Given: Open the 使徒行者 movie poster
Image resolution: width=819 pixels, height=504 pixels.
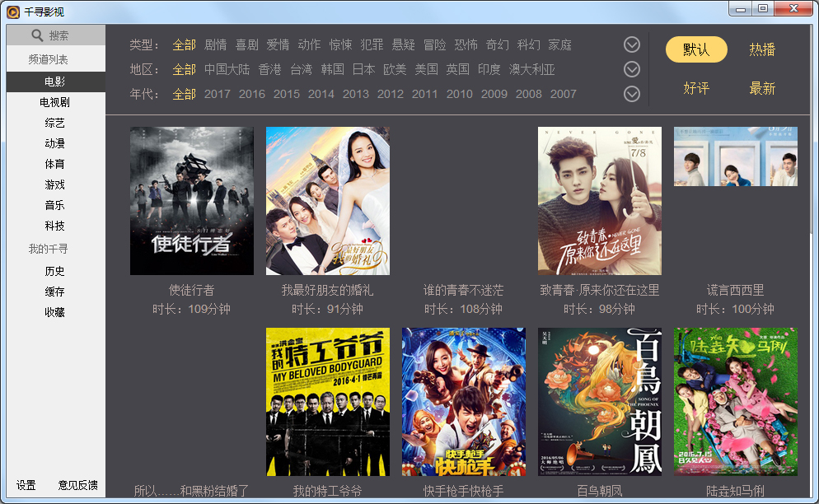Looking at the screenshot, I should (x=192, y=201).
